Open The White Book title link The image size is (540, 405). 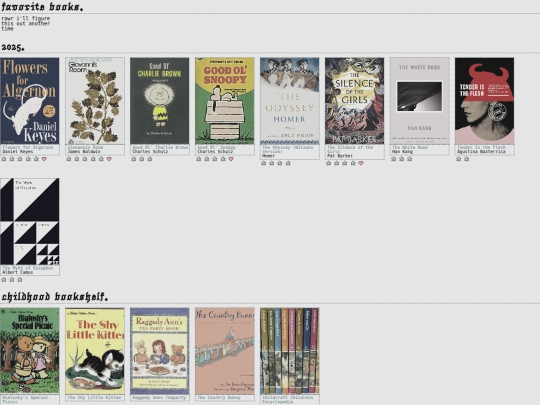pyautogui.click(x=410, y=147)
